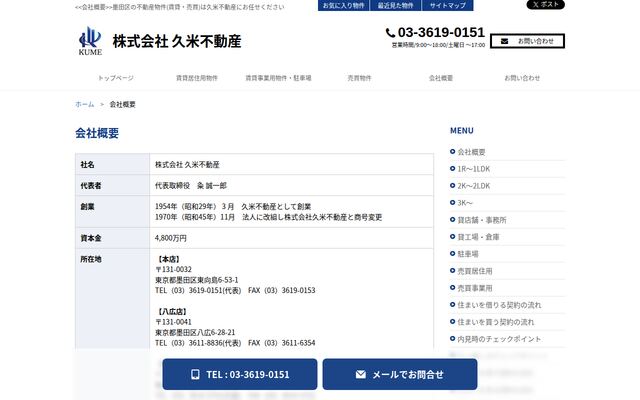Screen dimensions: 640x400
Task: Click the bullet icon beside 2K〜2LDK
Action: 452,186
